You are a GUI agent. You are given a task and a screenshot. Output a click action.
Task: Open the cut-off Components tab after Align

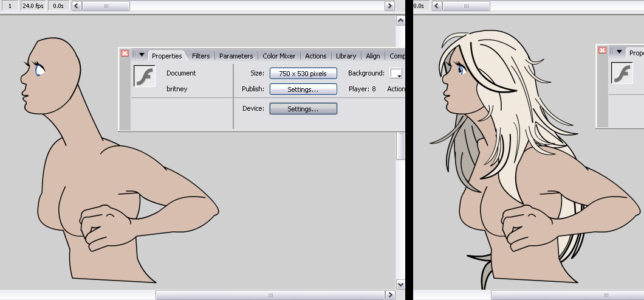(397, 56)
